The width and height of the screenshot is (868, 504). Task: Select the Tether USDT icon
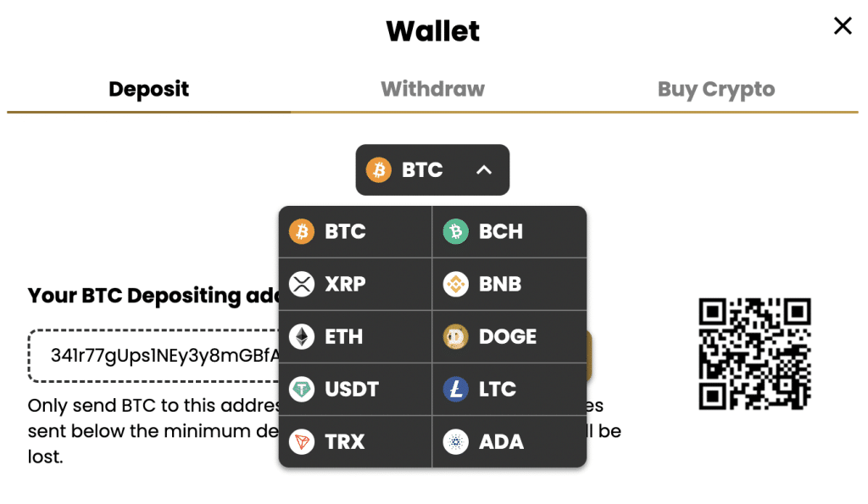[x=302, y=389]
